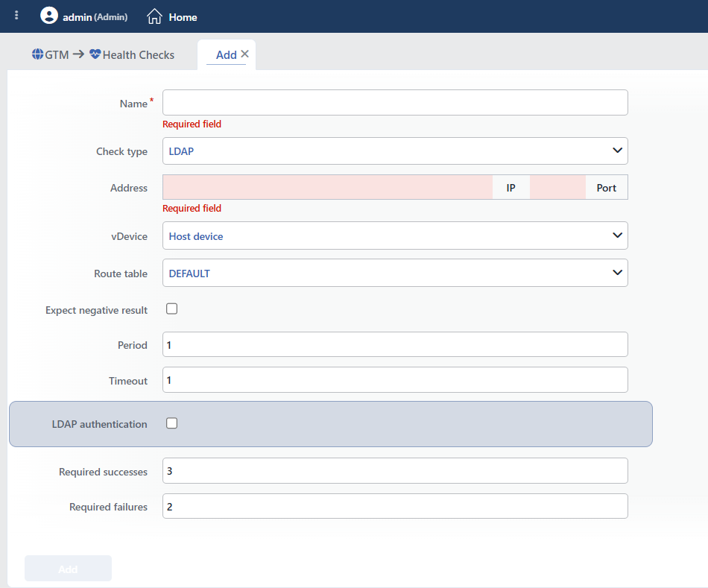This screenshot has width=708, height=588.
Task: Close the Add tab
Action: 244,54
